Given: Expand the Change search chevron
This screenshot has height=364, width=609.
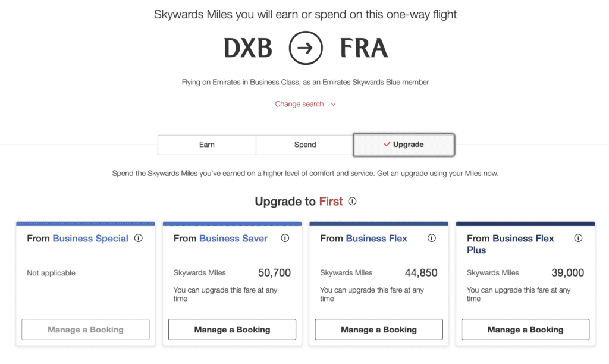Looking at the screenshot, I should pos(332,104).
